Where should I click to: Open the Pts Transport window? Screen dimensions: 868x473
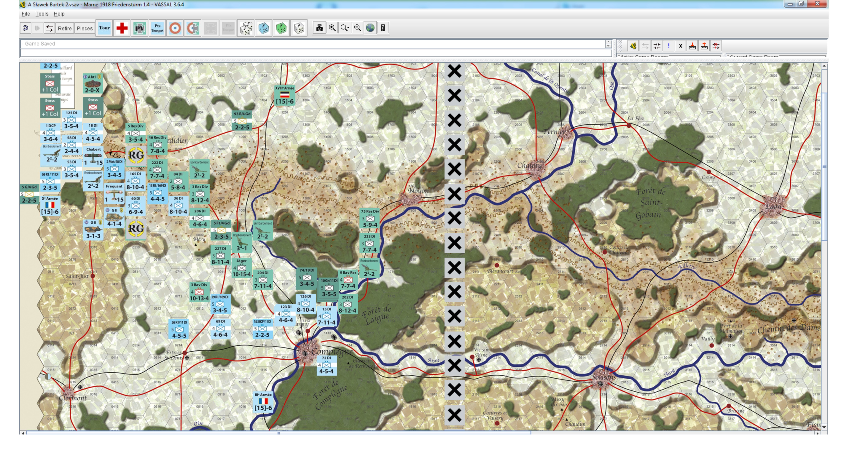point(157,28)
